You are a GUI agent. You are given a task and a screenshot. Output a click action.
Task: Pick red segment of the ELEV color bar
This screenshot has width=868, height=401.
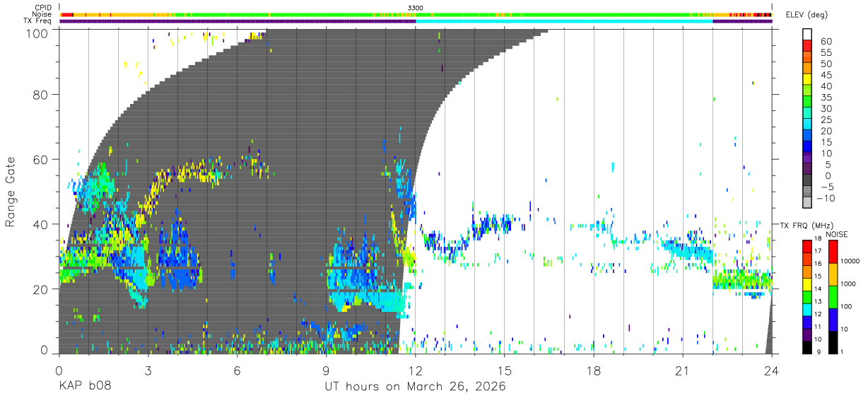click(x=808, y=47)
